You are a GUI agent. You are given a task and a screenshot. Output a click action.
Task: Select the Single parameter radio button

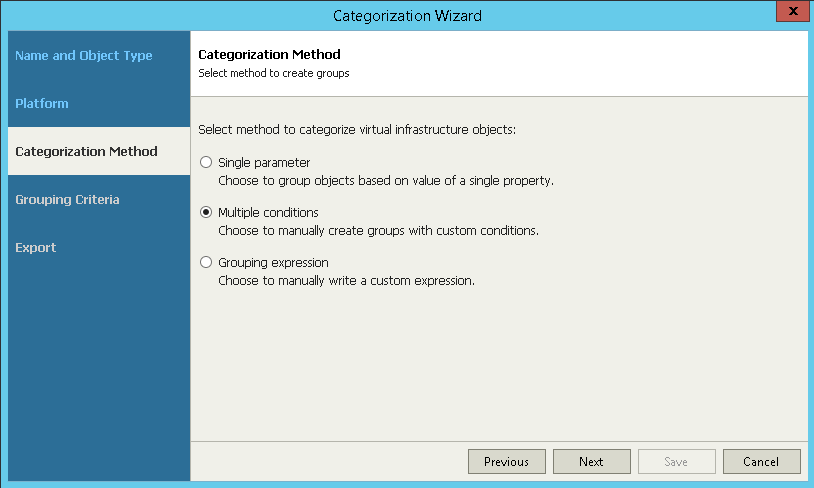pyautogui.click(x=207, y=162)
